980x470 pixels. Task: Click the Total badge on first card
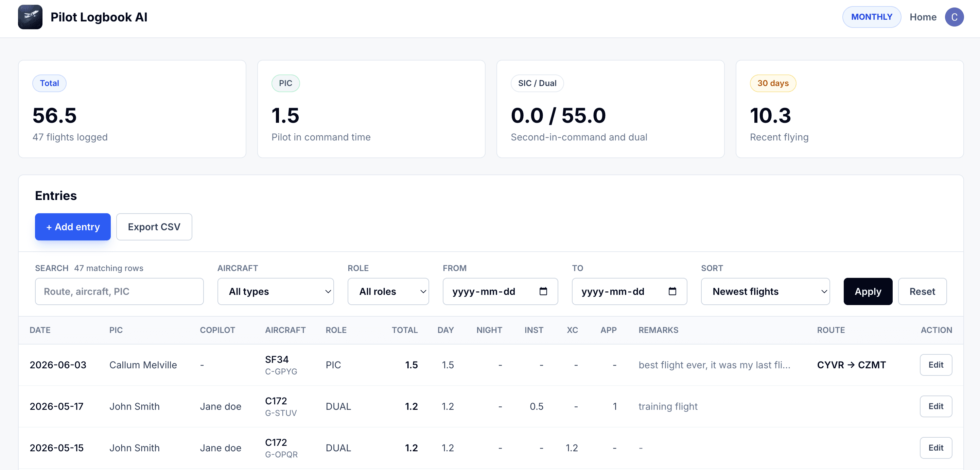pyautogui.click(x=50, y=83)
